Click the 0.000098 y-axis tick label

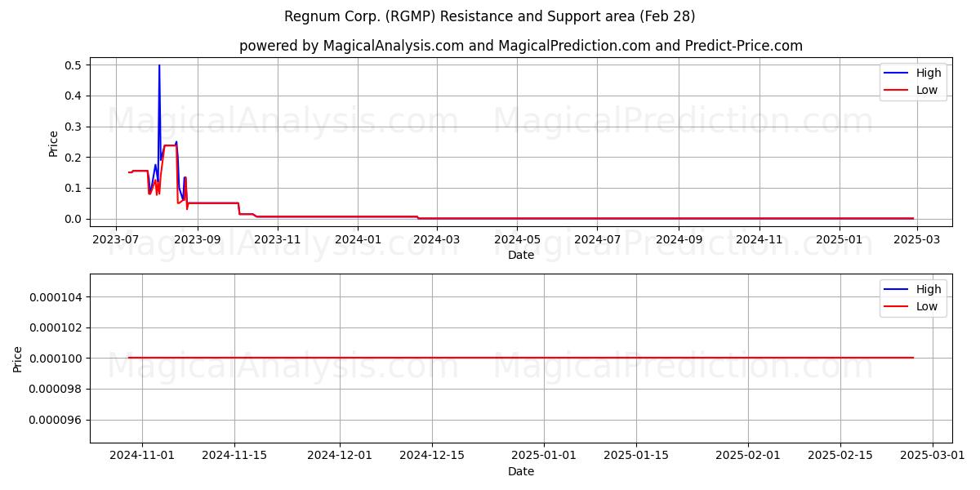click(56, 389)
